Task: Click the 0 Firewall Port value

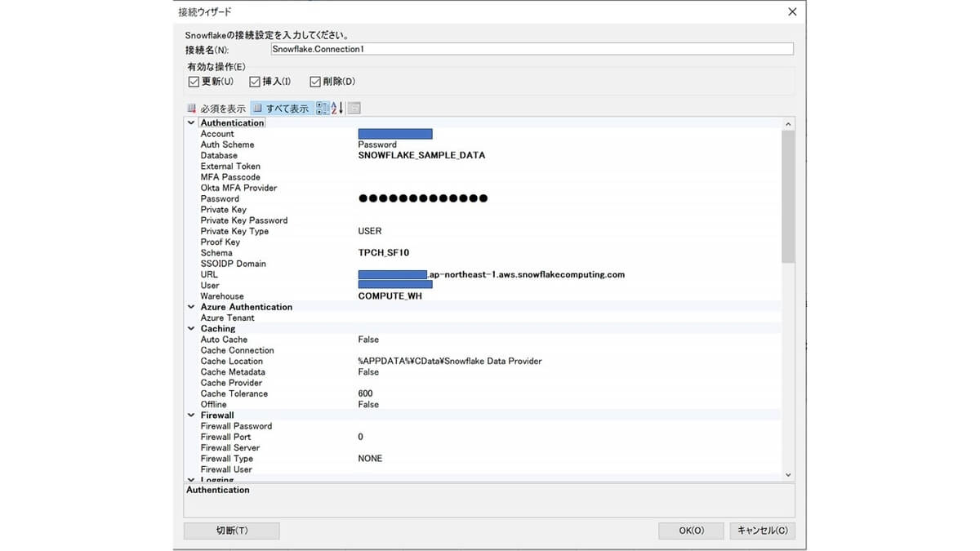Action: [x=360, y=437]
